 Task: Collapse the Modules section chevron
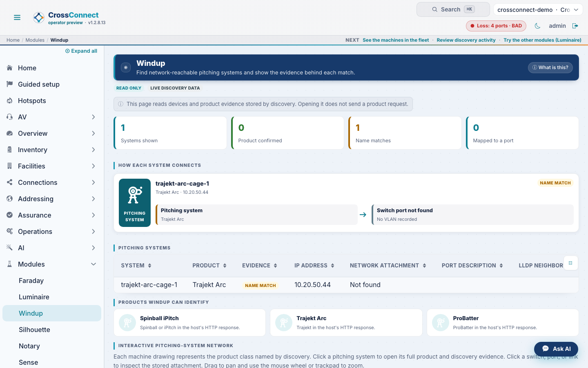tap(94, 264)
